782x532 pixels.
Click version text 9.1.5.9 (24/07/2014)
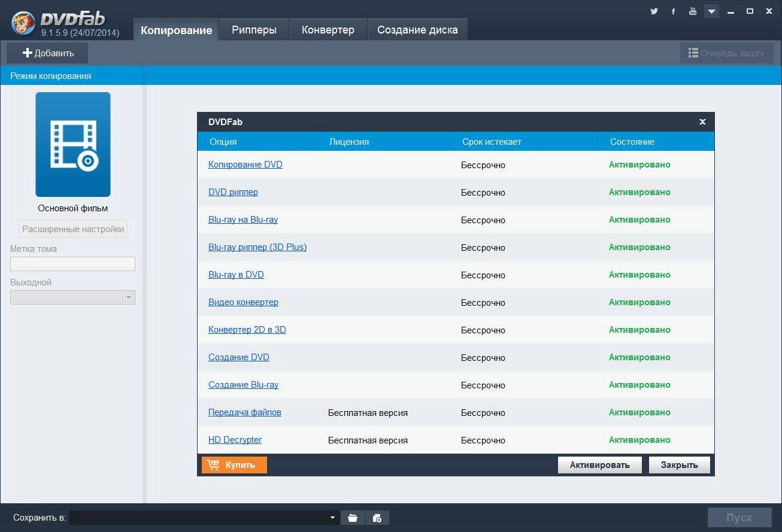point(80,33)
